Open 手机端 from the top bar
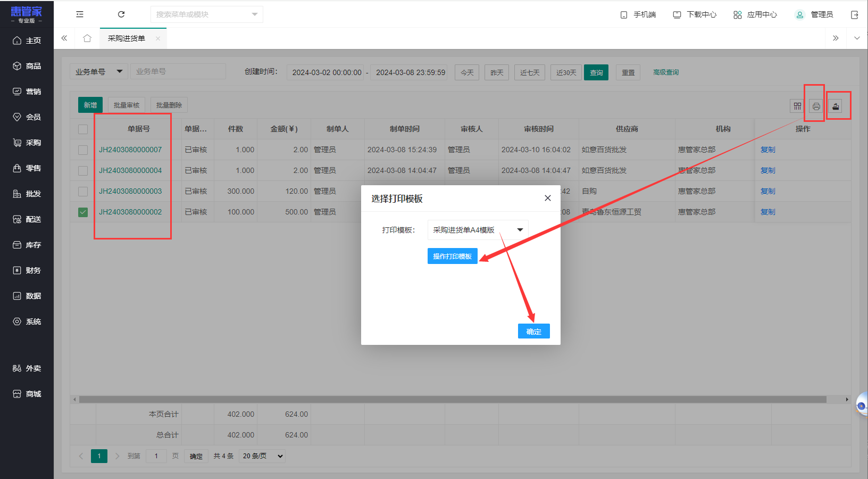The width and height of the screenshot is (868, 479). 638,15
